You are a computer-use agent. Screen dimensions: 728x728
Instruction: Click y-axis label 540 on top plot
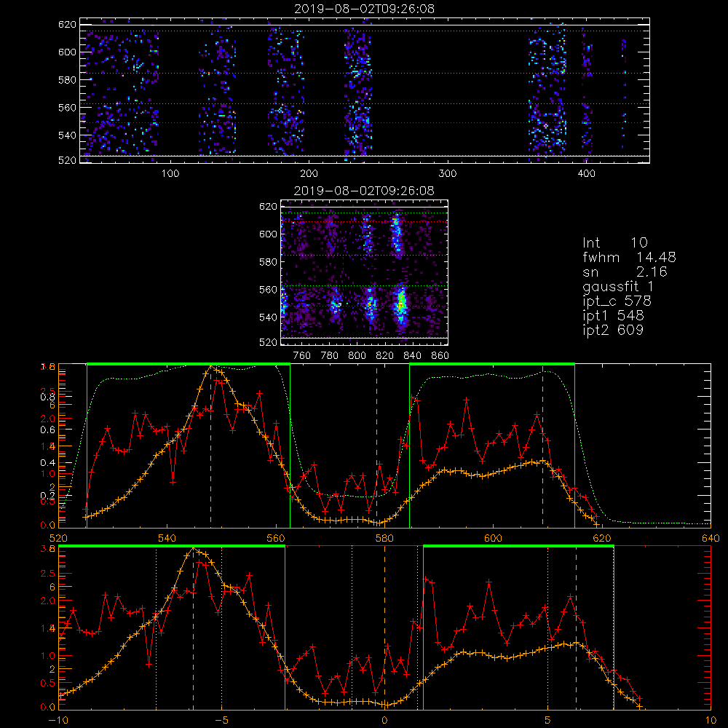point(67,135)
